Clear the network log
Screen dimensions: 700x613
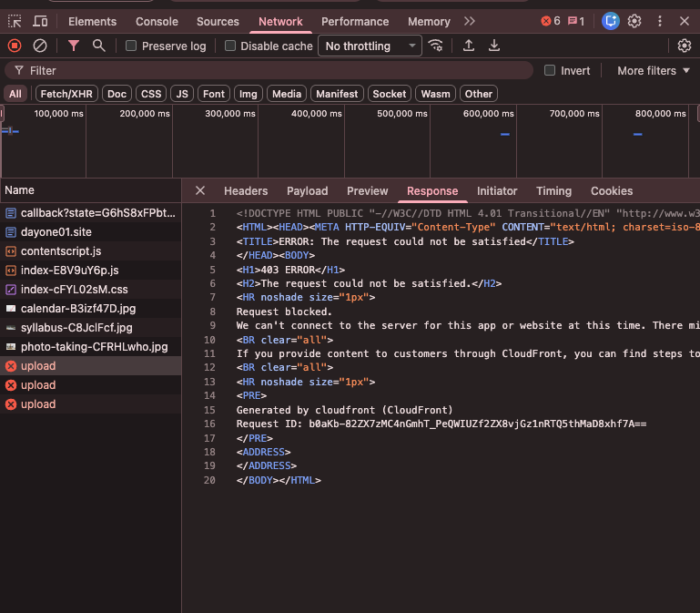pos(40,46)
